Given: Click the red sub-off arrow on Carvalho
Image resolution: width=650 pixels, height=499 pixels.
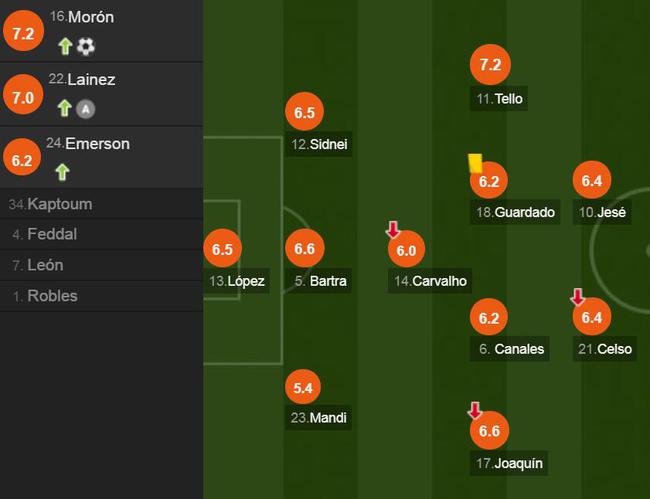Looking at the screenshot, I should point(393,229).
